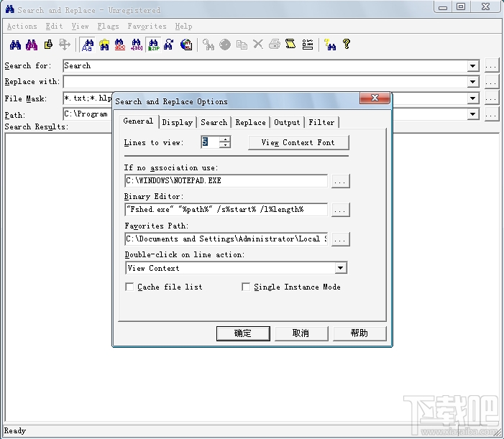
Task: Click the 确定 (OK) button
Action: tap(243, 333)
